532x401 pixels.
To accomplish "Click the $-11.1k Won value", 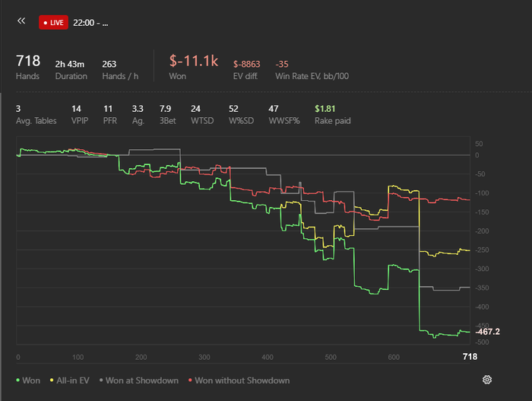I will 193,67.
